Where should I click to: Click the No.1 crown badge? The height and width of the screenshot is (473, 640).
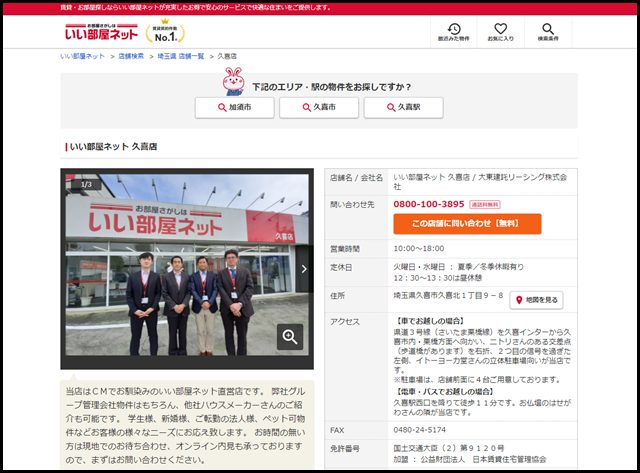pos(165,31)
